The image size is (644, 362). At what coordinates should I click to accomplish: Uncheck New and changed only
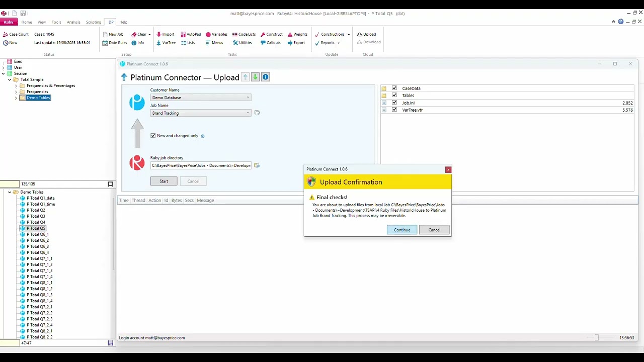(x=153, y=136)
